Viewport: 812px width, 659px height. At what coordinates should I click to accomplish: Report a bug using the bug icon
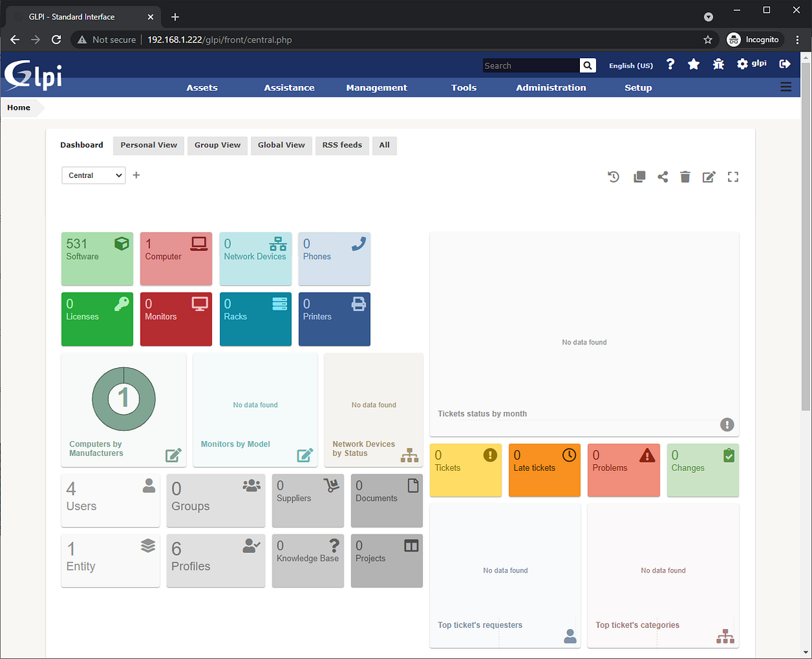click(x=718, y=64)
